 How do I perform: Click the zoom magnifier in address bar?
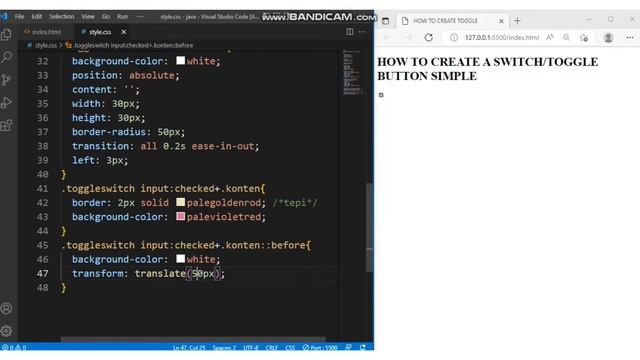(567, 38)
